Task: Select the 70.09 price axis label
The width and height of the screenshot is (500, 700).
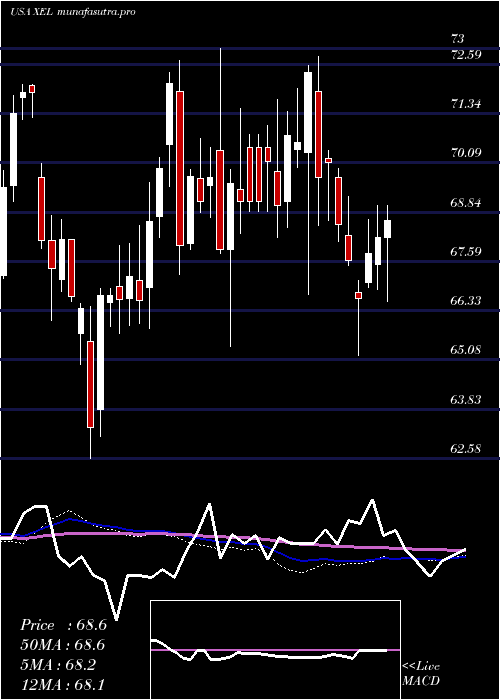Action: tap(466, 153)
